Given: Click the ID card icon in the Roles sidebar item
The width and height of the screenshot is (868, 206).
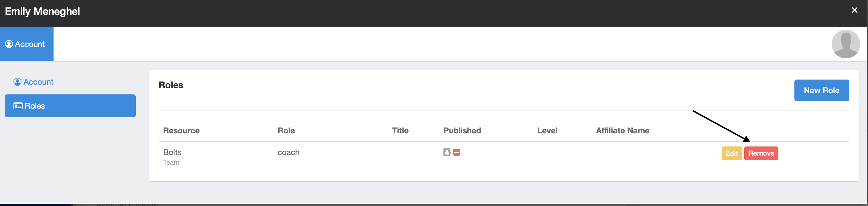Looking at the screenshot, I should coord(18,106).
